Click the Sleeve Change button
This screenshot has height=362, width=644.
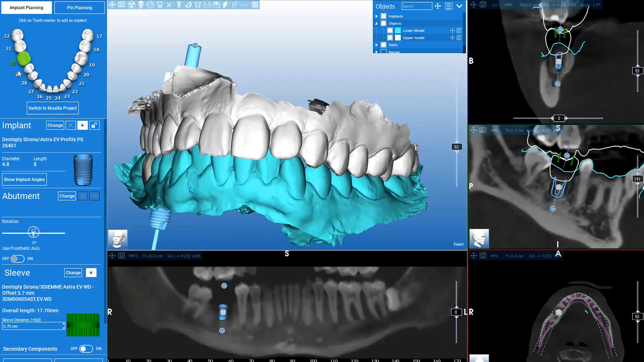[73, 273]
